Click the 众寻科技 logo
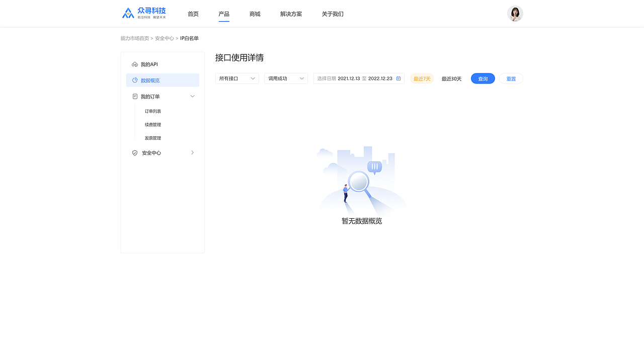 (143, 13)
